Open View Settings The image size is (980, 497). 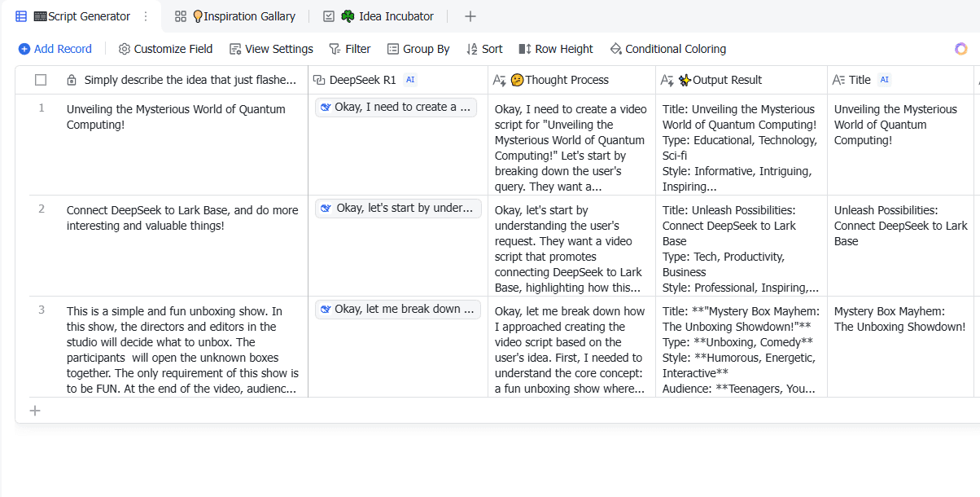coord(271,49)
